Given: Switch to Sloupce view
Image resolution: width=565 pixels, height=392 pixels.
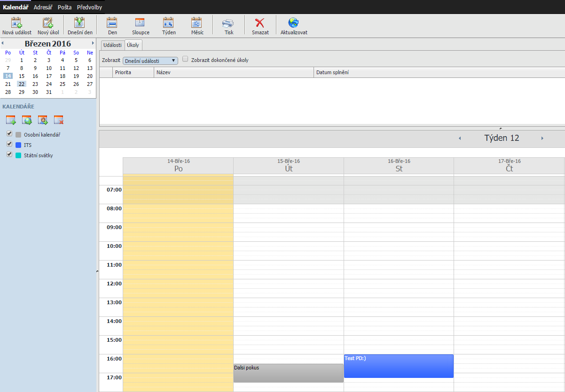Looking at the screenshot, I should [x=141, y=26].
